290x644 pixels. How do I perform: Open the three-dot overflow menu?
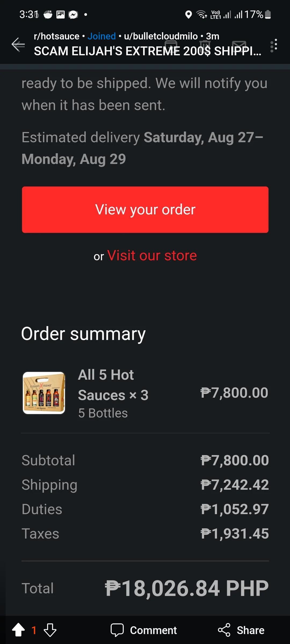[x=274, y=45]
